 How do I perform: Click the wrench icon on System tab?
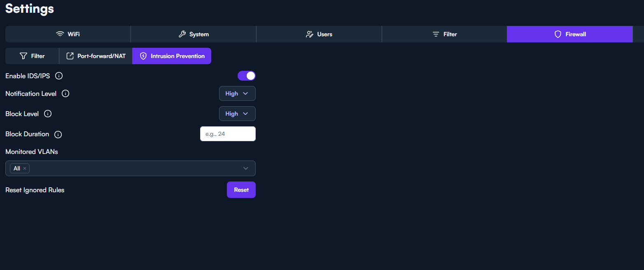click(x=182, y=34)
